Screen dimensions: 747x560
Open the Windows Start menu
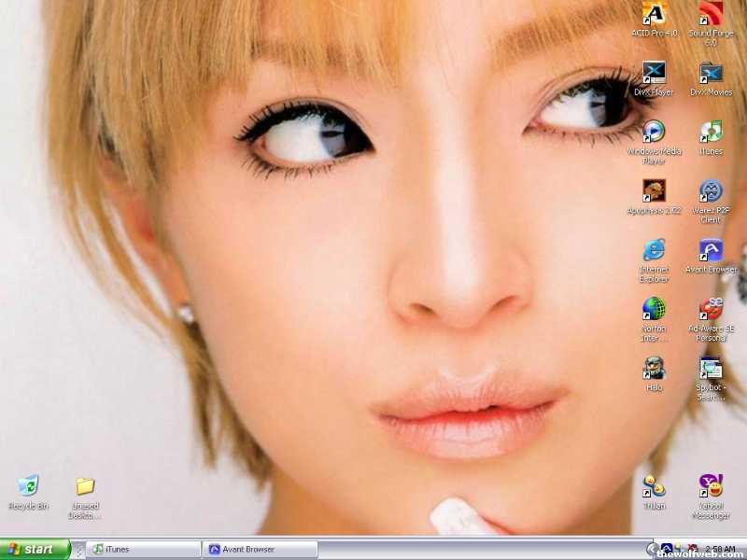coord(35,549)
